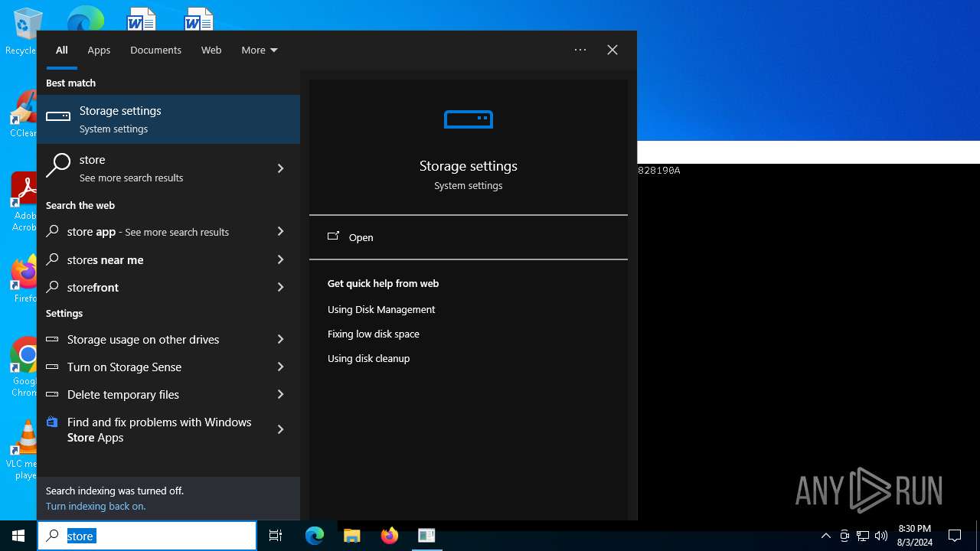
Task: Click the tray icon left of network
Action: pos(844,536)
